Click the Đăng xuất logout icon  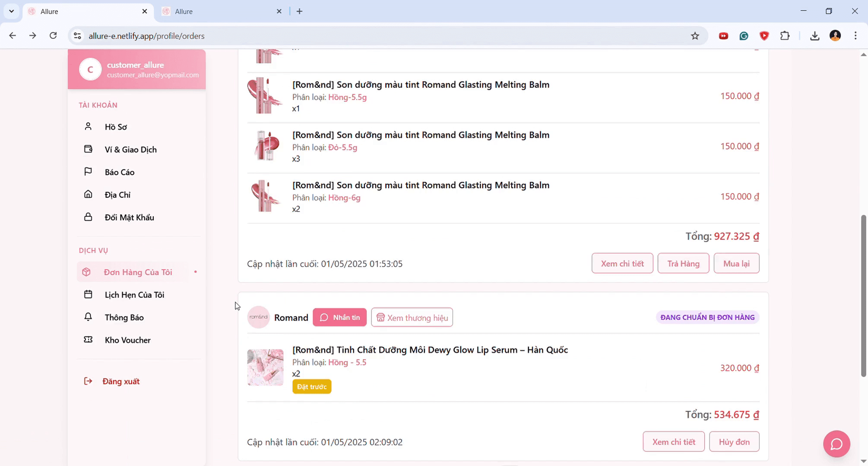click(88, 381)
